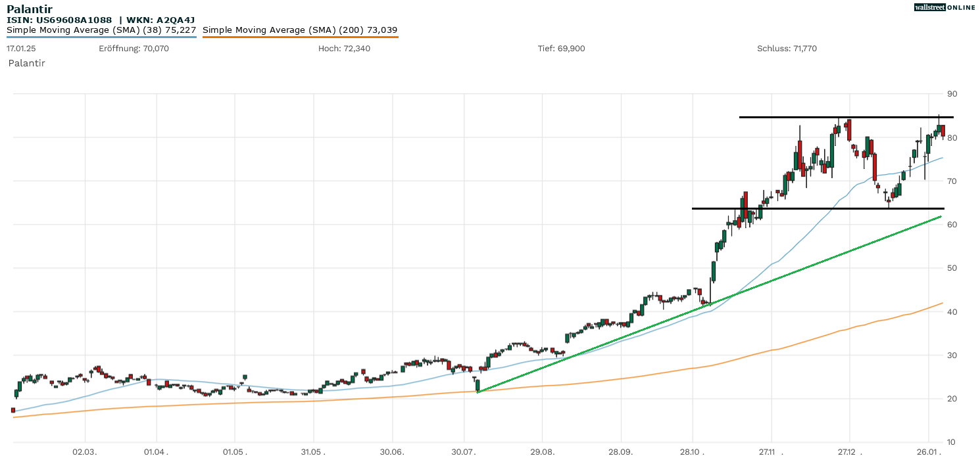The height and width of the screenshot is (456, 980).
Task: Toggle the SMA (200) legend entry
Action: click(300, 30)
